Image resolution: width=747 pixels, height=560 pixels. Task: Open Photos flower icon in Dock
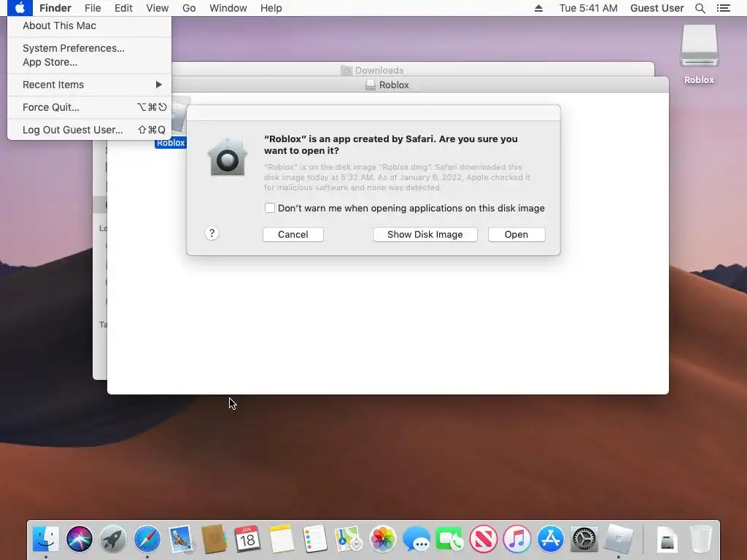tap(382, 539)
